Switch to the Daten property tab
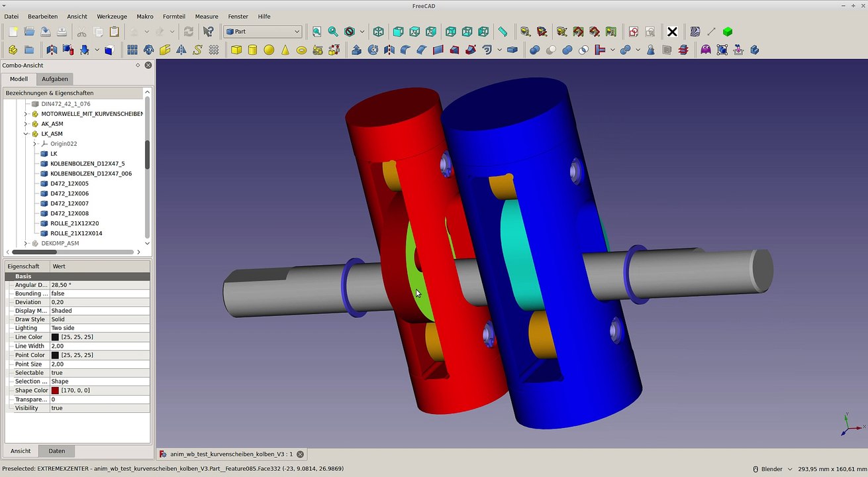This screenshot has width=868, height=477. tap(57, 451)
